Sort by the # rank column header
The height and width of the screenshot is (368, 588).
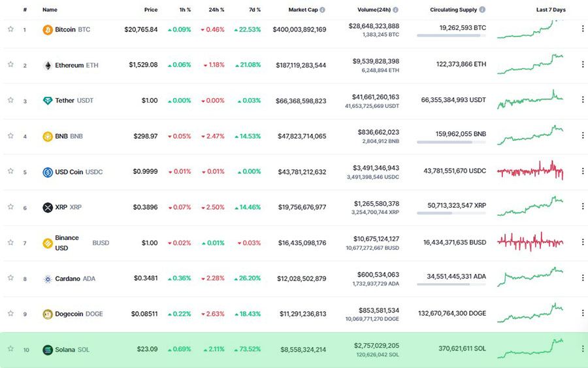(x=25, y=10)
